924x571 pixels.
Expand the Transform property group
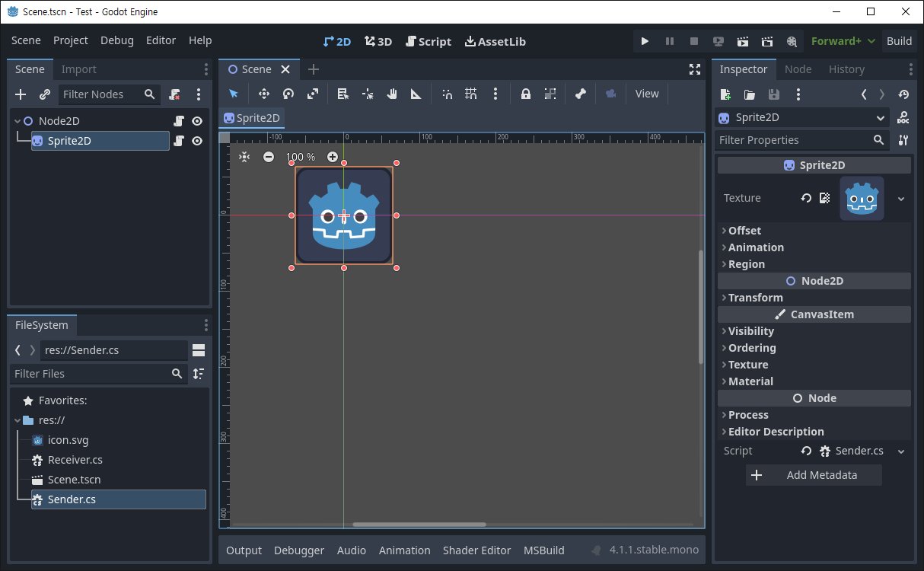(x=755, y=298)
